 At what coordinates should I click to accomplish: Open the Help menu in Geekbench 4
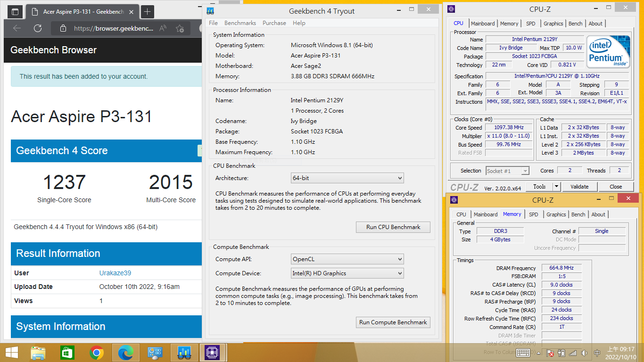(x=299, y=23)
